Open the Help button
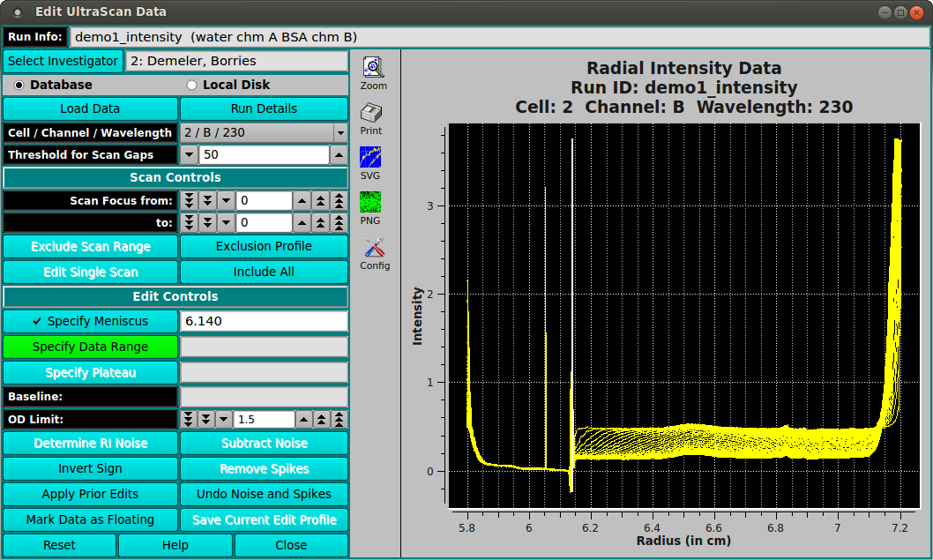 (175, 545)
